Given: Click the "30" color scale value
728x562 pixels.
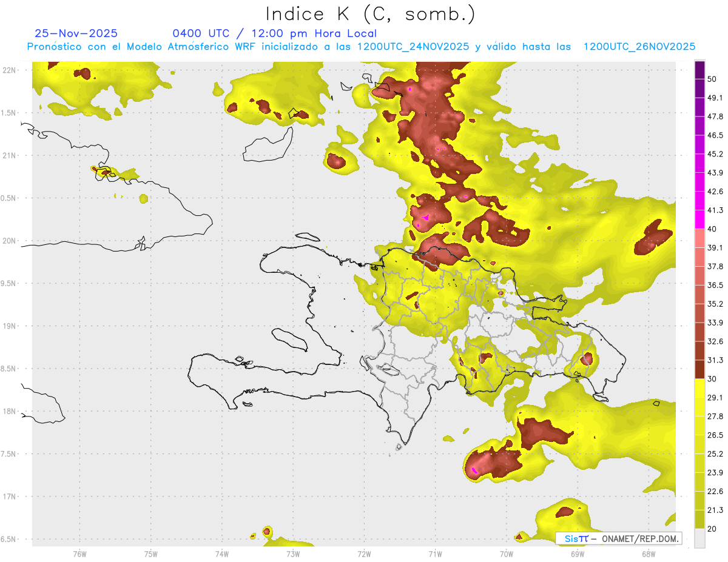Looking at the screenshot, I should click(712, 379).
